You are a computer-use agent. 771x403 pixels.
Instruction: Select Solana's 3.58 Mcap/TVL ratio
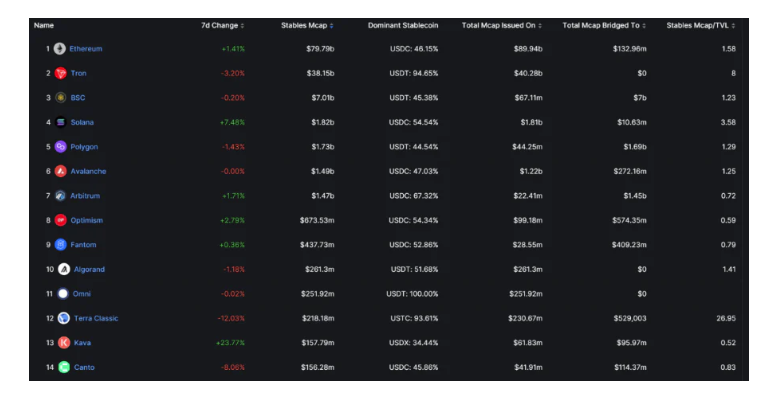point(728,122)
